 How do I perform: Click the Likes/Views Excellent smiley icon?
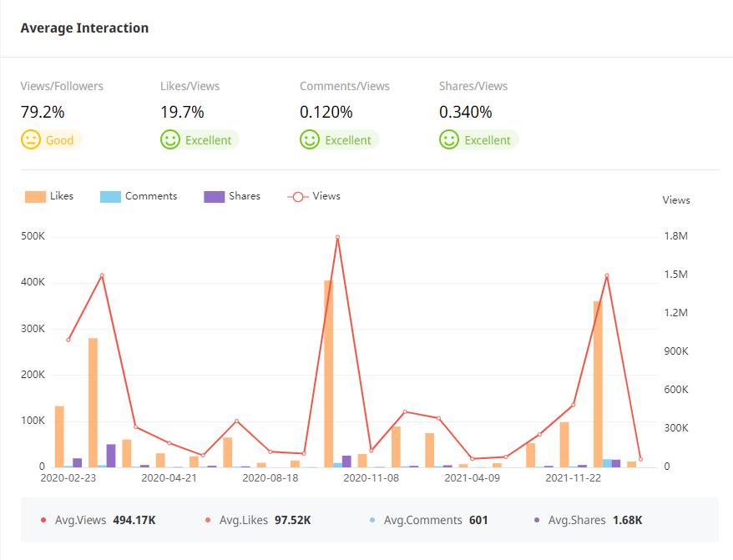[170, 140]
